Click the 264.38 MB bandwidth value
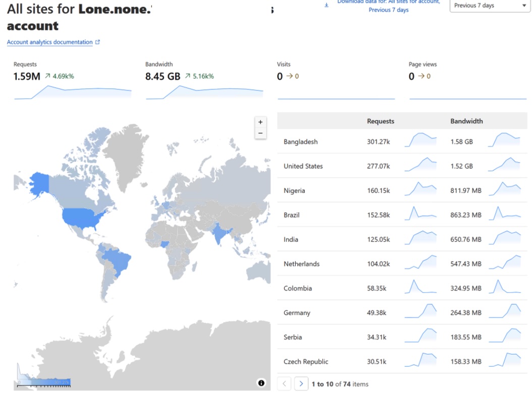Image resolution: width=532 pixels, height=393 pixels. pyautogui.click(x=466, y=313)
